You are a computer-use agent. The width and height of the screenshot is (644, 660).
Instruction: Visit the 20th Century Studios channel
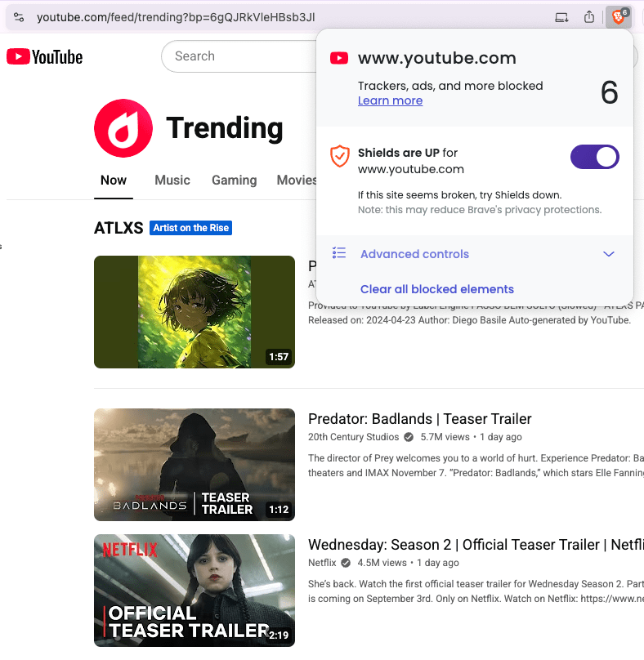[353, 437]
